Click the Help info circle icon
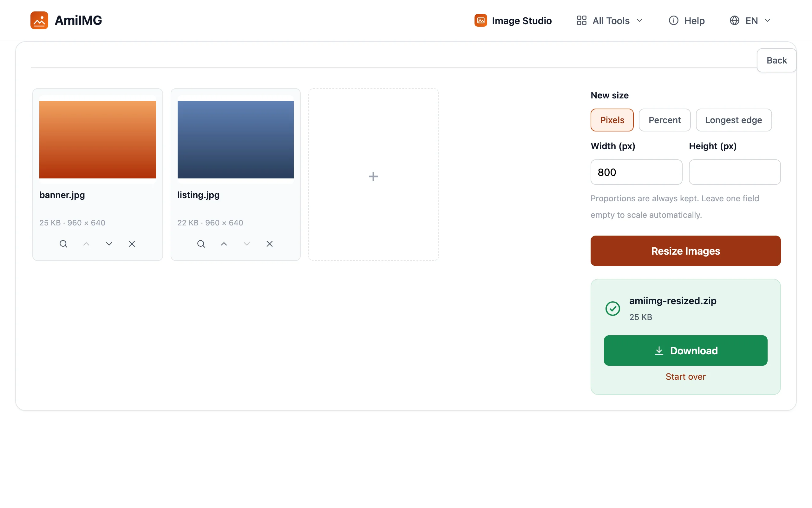This screenshot has height=508, width=812. 673,21
